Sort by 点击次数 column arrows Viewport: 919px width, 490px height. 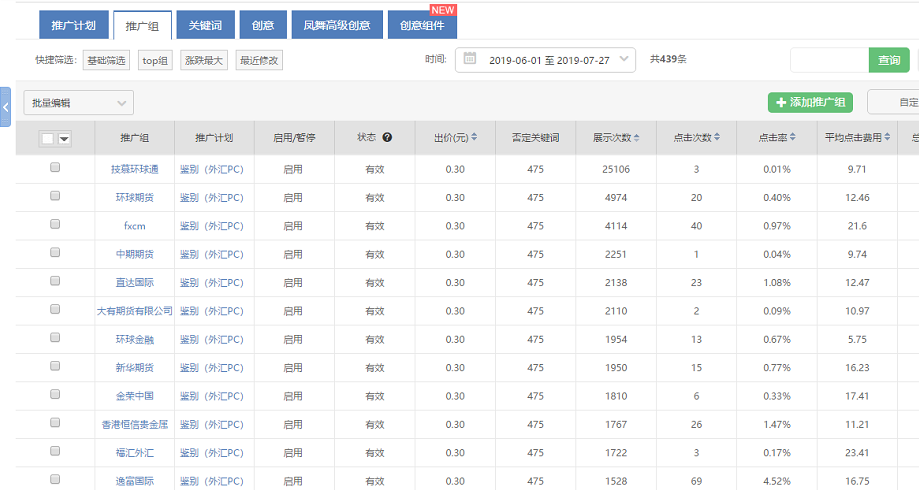(x=717, y=137)
